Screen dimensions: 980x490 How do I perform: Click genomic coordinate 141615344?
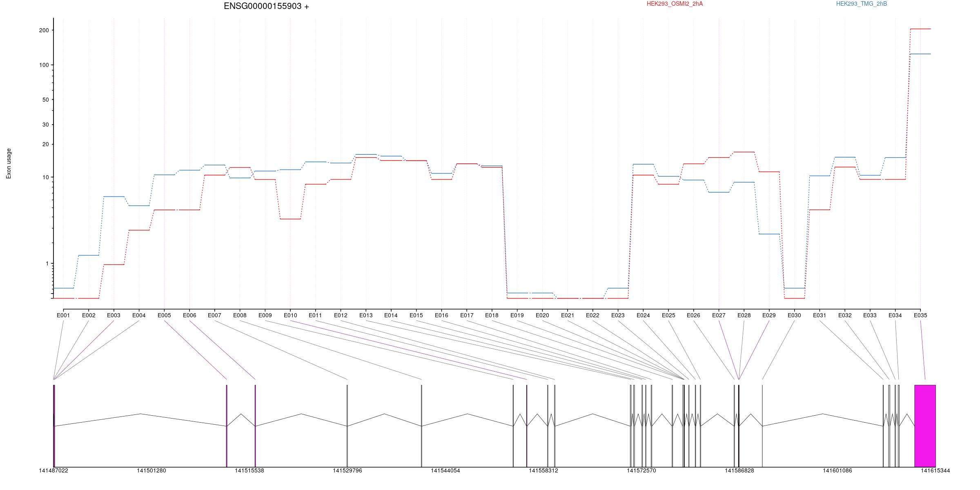pos(935,470)
